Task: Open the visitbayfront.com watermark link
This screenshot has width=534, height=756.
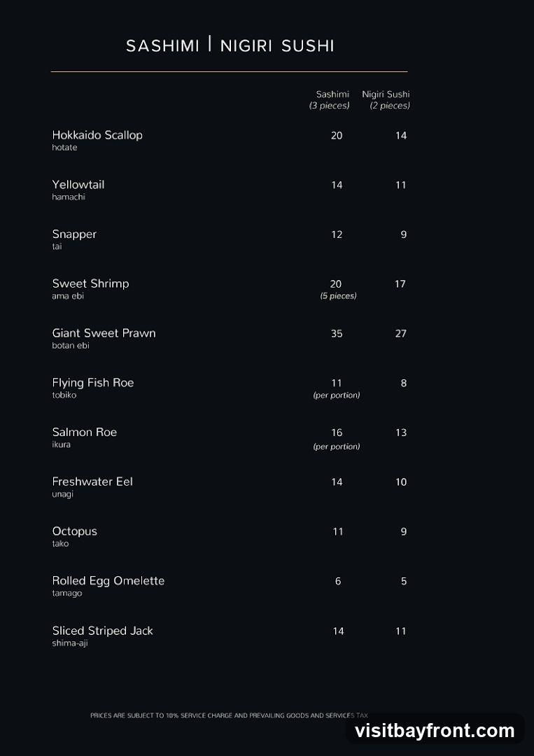Action: [x=435, y=731]
